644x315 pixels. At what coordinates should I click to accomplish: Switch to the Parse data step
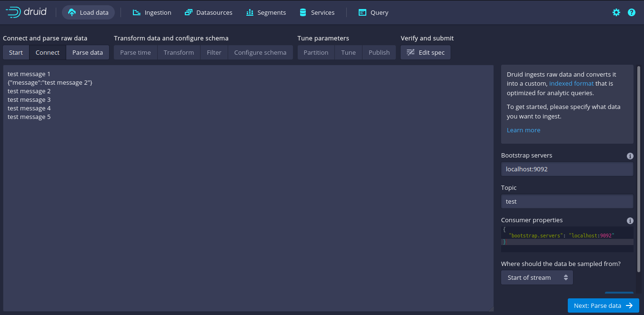(x=88, y=52)
